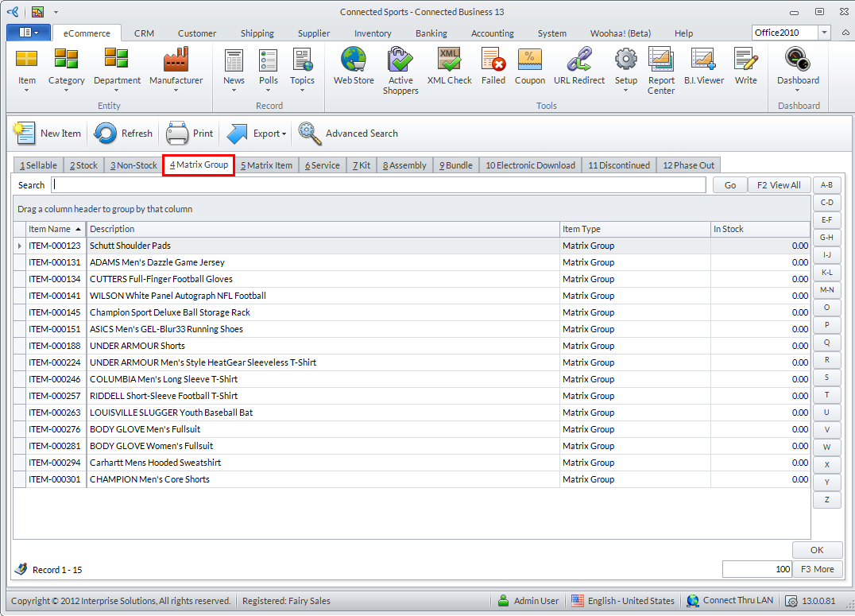
Task: Click into the Search text field
Action: (x=378, y=185)
